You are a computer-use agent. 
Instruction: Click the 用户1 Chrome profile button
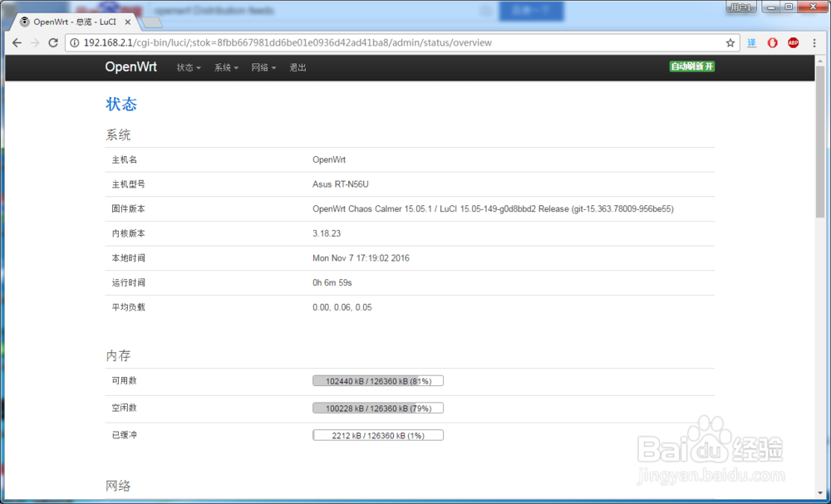click(741, 7)
